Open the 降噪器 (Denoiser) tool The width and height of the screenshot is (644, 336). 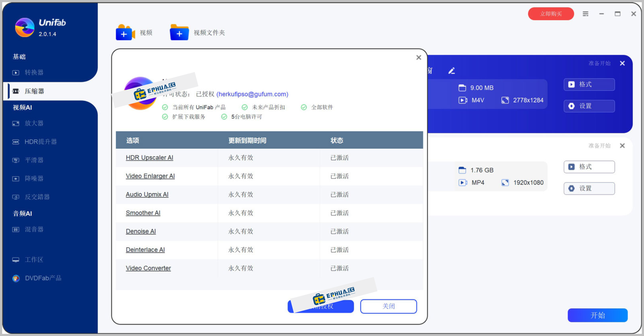click(x=34, y=178)
